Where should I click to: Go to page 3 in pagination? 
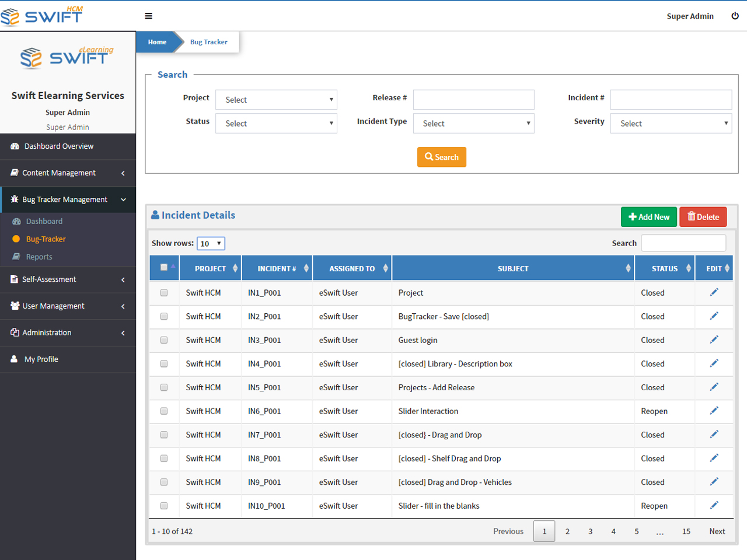pos(590,531)
